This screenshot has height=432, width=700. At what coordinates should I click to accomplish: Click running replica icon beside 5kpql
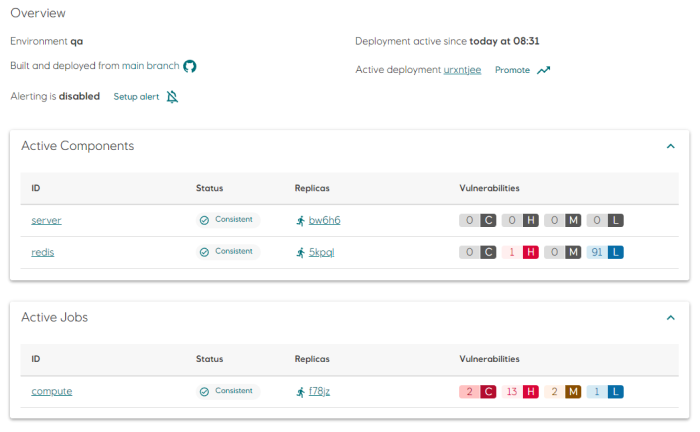300,252
